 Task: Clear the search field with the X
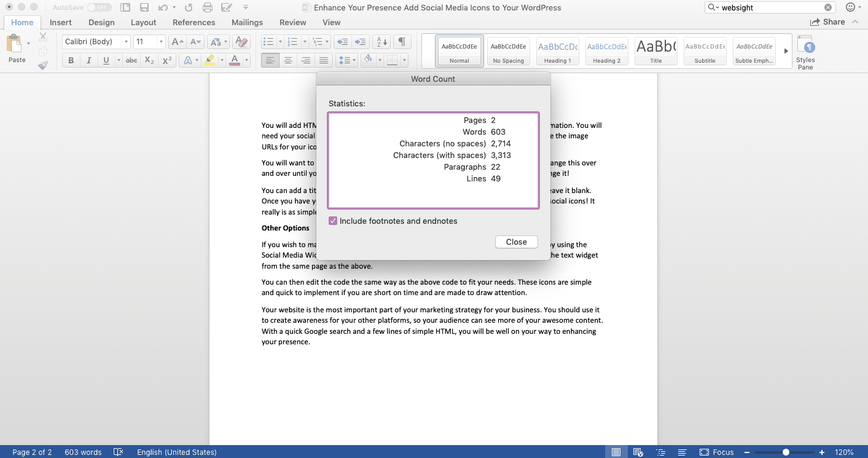pyautogui.click(x=828, y=7)
